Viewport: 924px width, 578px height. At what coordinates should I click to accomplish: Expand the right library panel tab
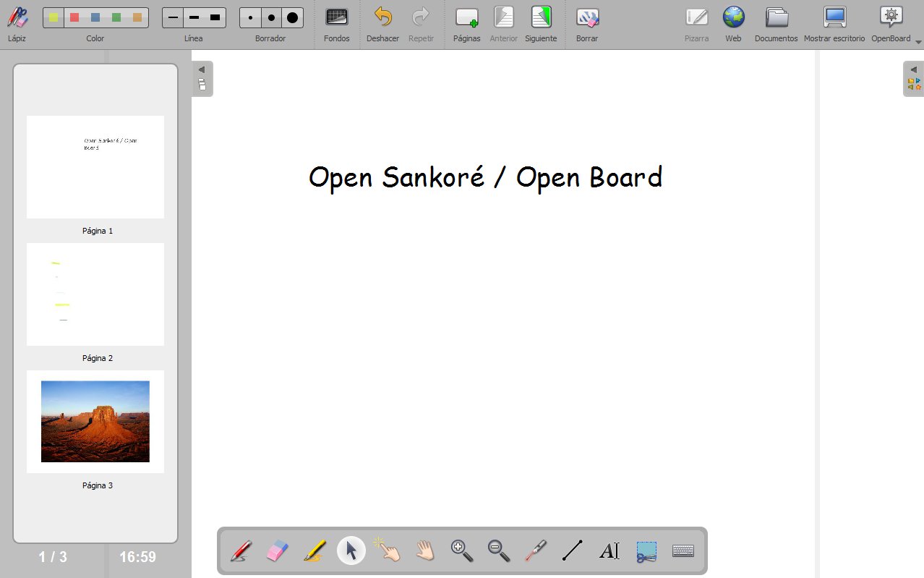point(914,79)
